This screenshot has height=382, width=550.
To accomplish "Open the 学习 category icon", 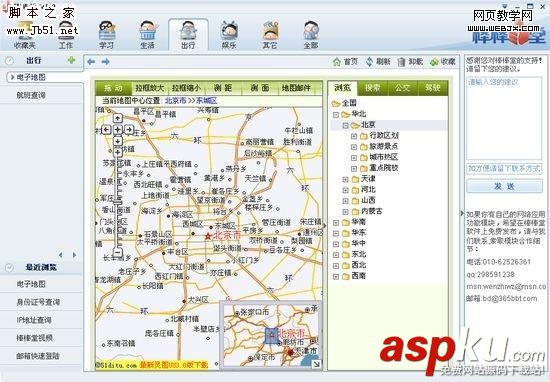I will tap(107, 35).
